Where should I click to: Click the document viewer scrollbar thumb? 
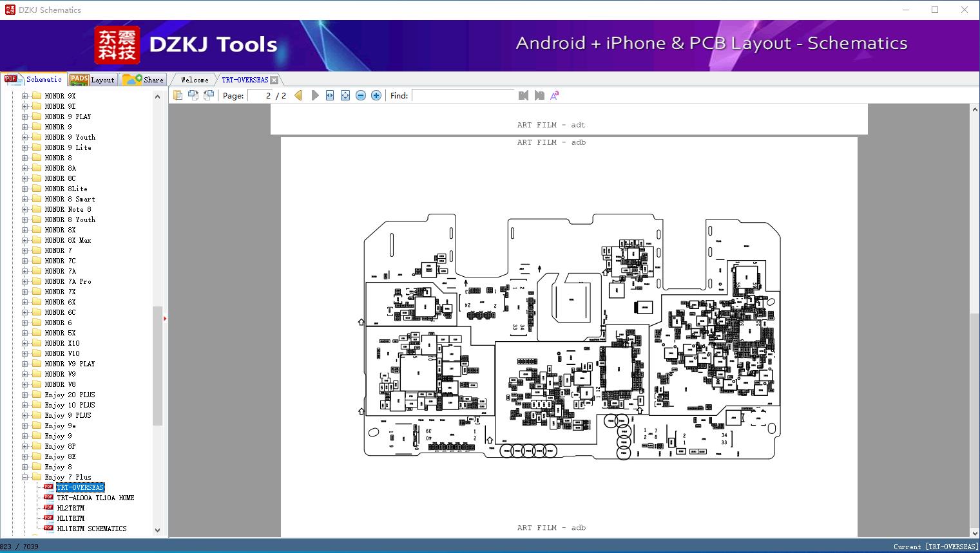[x=975, y=420]
